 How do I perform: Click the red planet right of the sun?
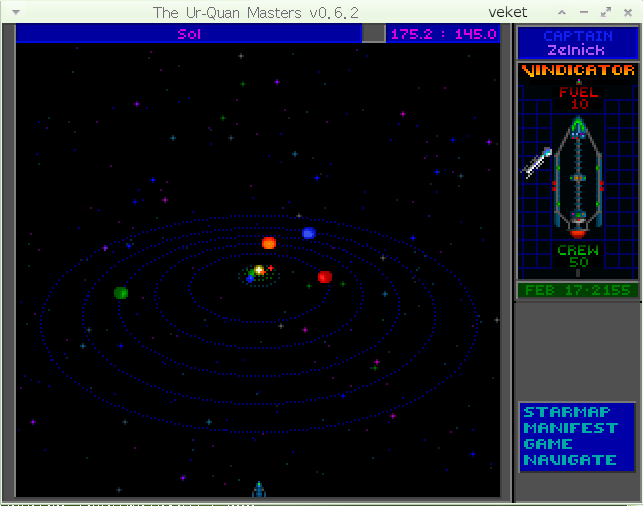coord(325,277)
